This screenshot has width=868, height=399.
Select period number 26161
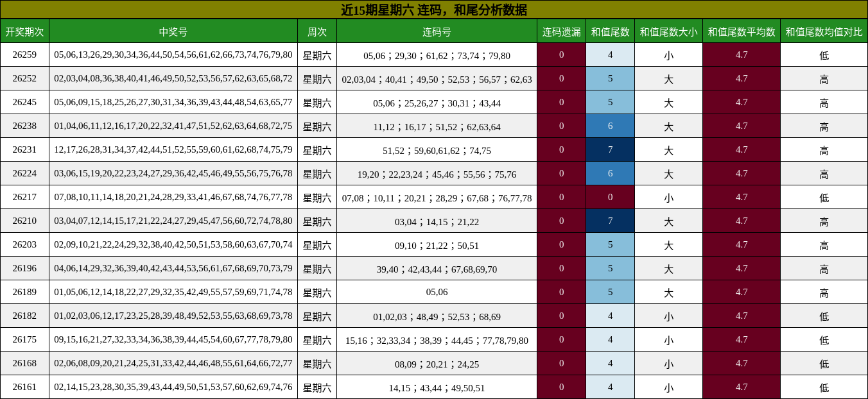tap(24, 387)
